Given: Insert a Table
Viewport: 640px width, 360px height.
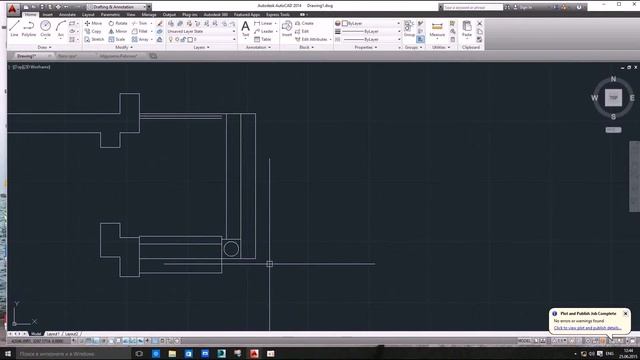Looking at the screenshot, I should tap(262, 40).
